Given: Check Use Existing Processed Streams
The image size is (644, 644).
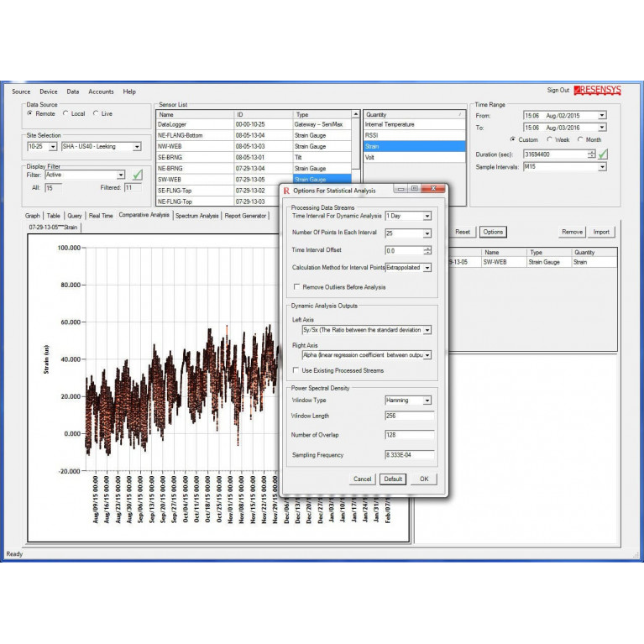Looking at the screenshot, I should click(296, 369).
